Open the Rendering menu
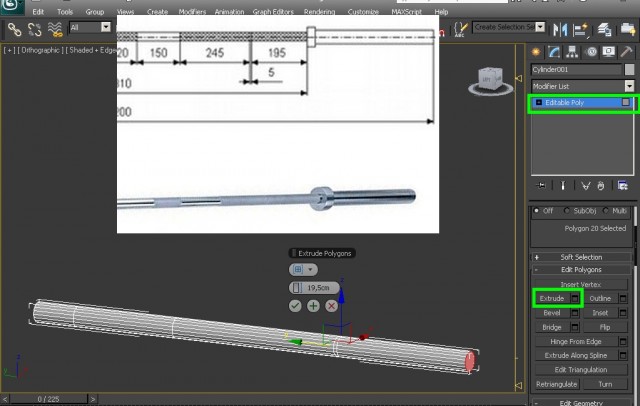This screenshot has height=406, width=640. click(319, 12)
